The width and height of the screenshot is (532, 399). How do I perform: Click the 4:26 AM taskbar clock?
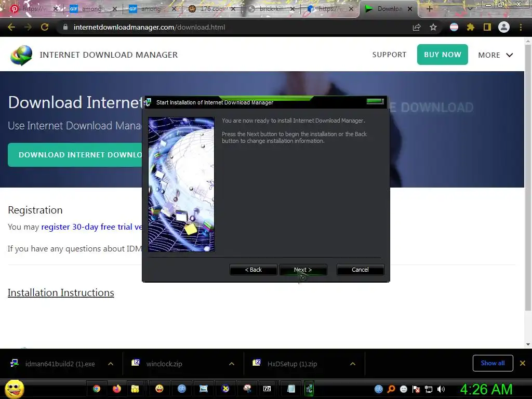pyautogui.click(x=486, y=389)
